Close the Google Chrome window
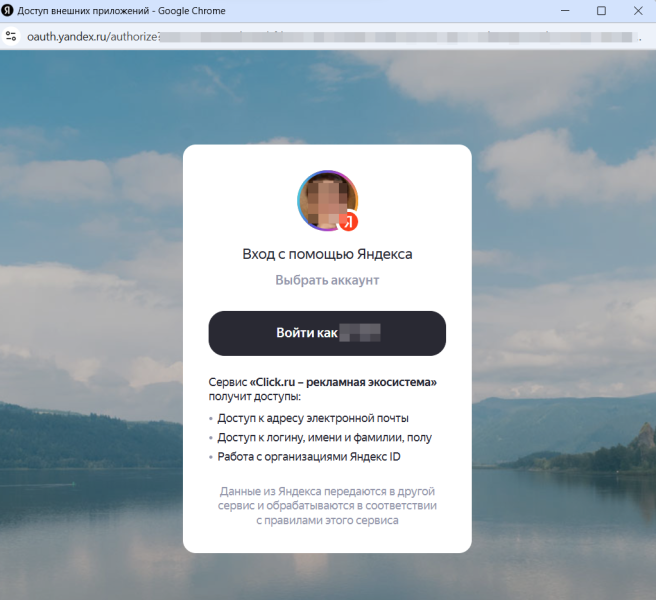Viewport: 656px width, 600px height. pos(638,10)
